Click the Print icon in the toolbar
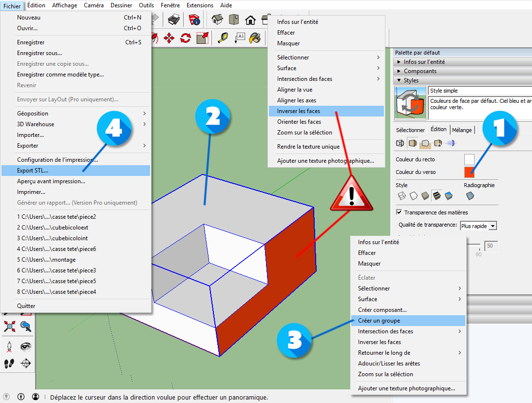The height and width of the screenshot is (403, 532). click(174, 19)
